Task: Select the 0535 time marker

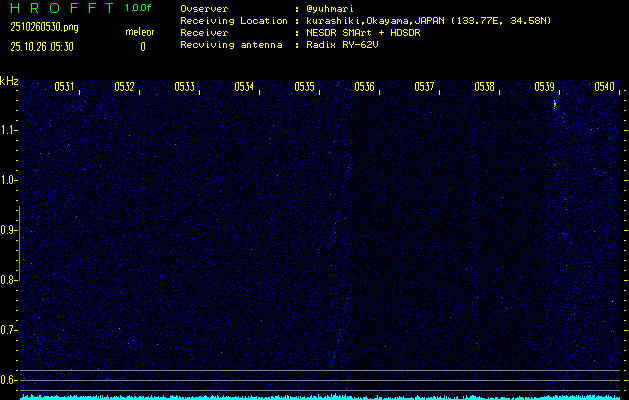Action: tap(304, 87)
